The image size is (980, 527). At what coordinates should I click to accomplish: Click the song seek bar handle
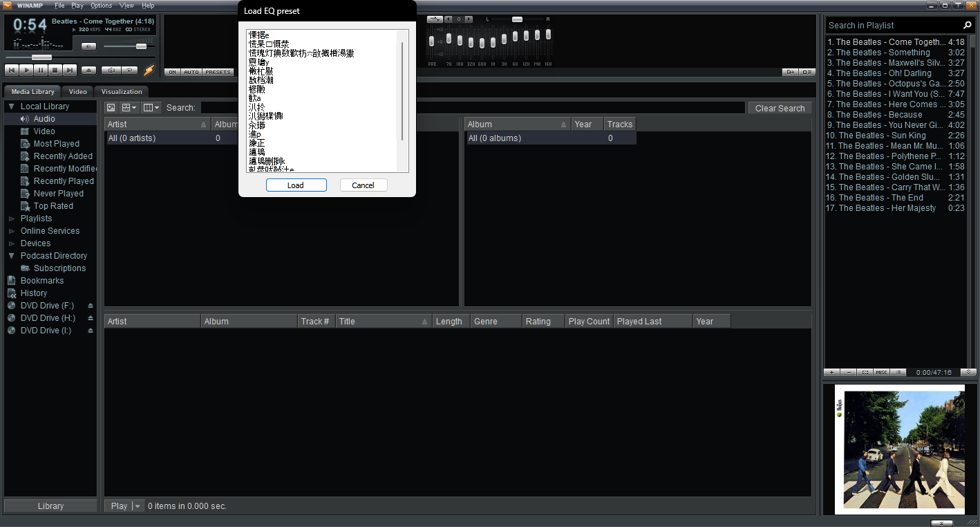click(41, 57)
